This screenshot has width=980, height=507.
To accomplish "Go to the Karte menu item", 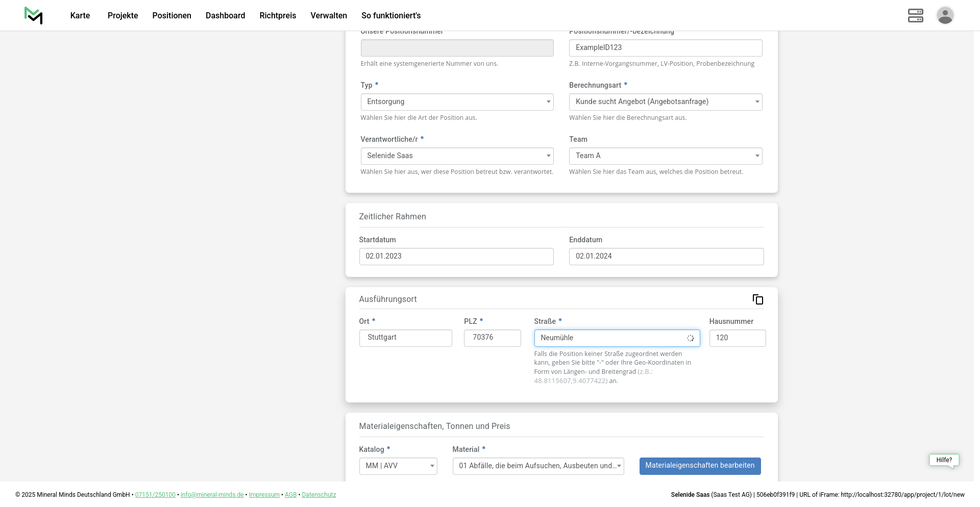I will click(80, 16).
